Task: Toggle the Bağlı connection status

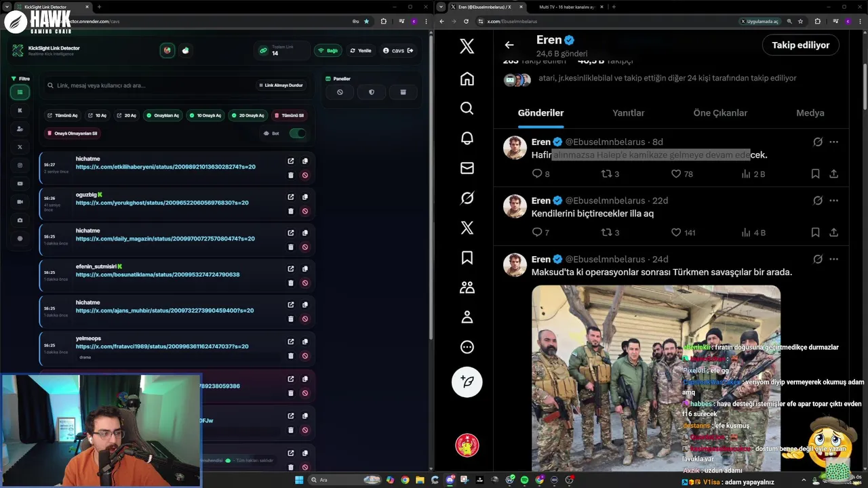Action: 328,51
